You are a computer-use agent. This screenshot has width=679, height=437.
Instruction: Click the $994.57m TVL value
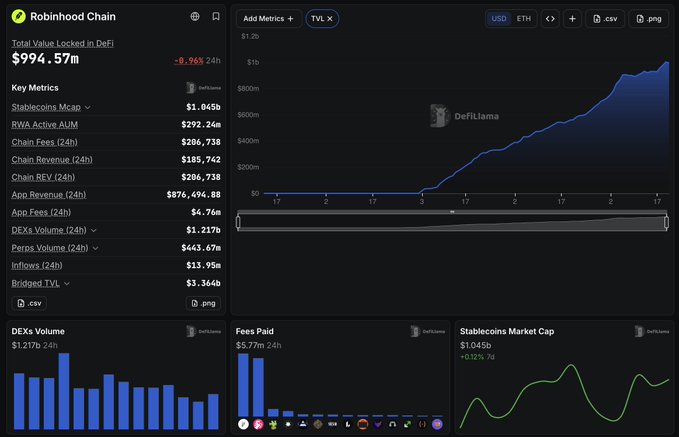click(45, 58)
